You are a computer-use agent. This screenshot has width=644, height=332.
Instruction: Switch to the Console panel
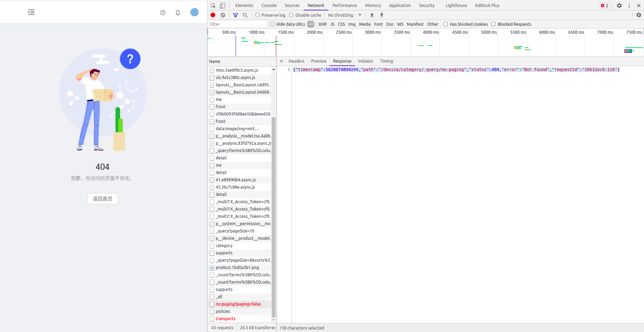pyautogui.click(x=269, y=5)
